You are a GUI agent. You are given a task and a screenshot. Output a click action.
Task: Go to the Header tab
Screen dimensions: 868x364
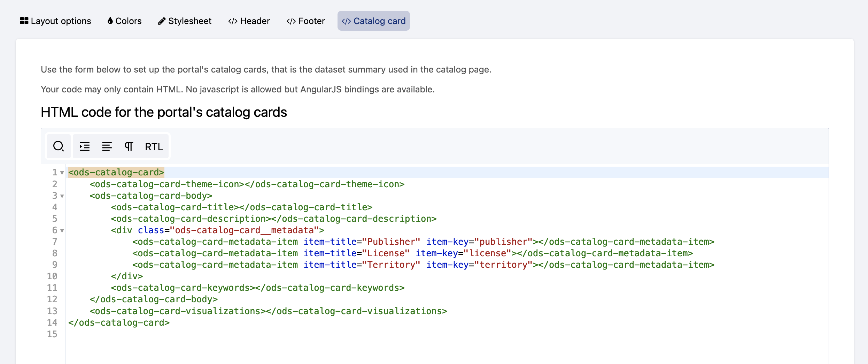[249, 21]
